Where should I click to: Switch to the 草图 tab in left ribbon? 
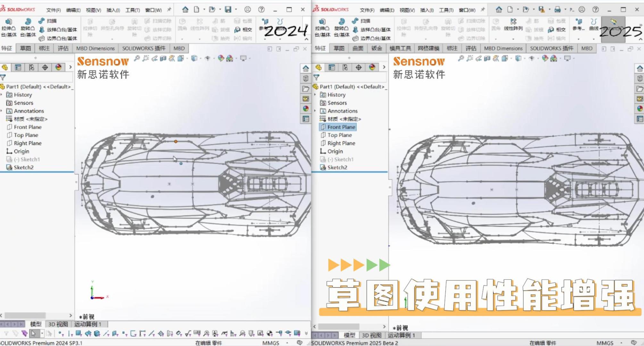pyautogui.click(x=25, y=48)
